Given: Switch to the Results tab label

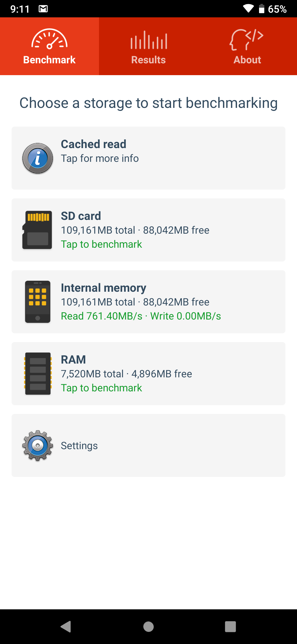Looking at the screenshot, I should [x=148, y=60].
